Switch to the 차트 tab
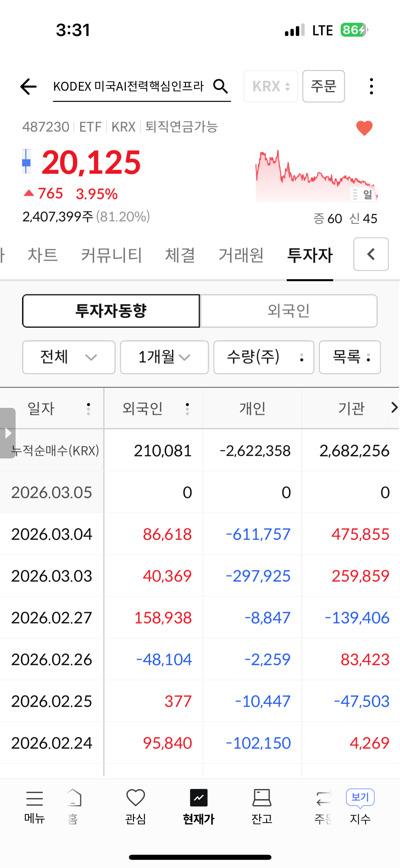This screenshot has width=400, height=868. 42,255
